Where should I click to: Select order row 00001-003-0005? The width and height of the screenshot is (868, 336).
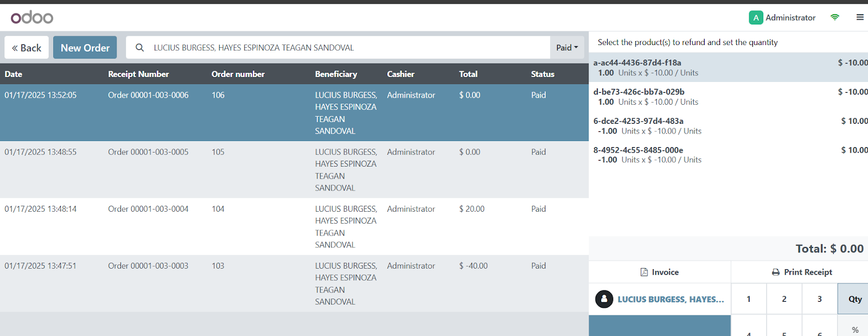tap(148, 153)
